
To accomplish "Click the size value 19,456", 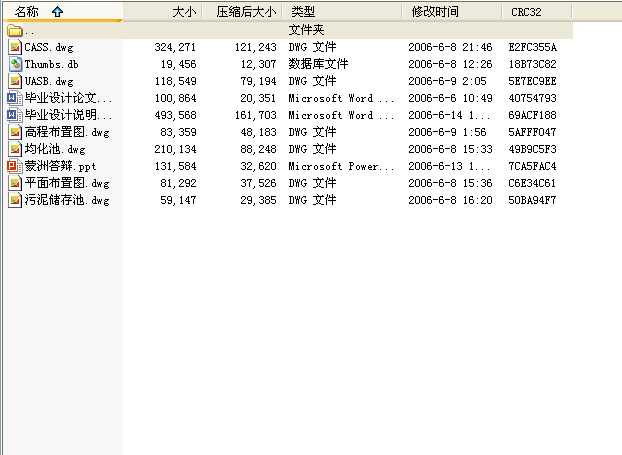I will (x=179, y=64).
